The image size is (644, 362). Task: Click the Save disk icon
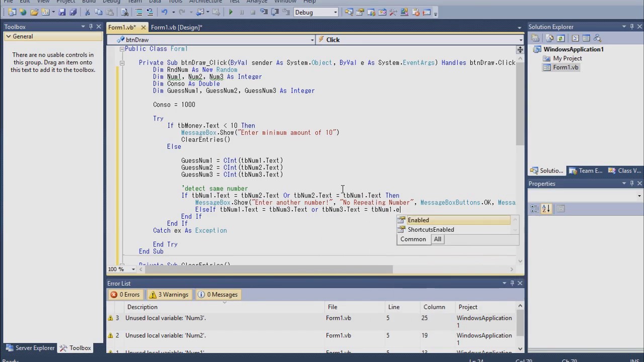(x=62, y=12)
